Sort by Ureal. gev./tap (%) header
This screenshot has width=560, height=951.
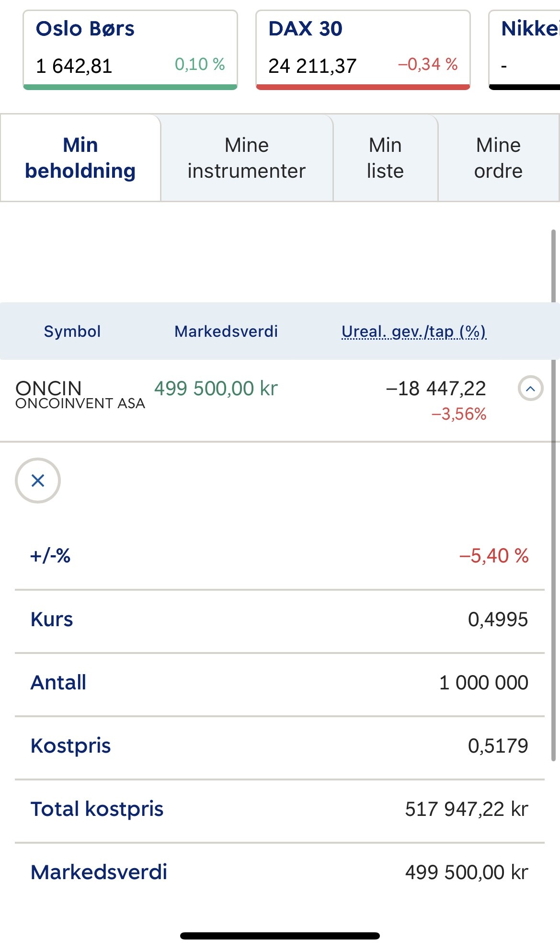(414, 332)
